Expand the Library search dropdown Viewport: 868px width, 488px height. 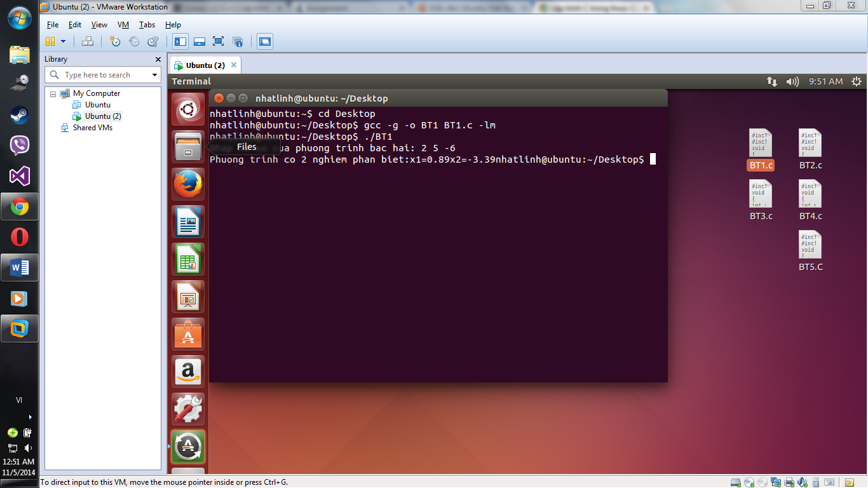pos(154,74)
